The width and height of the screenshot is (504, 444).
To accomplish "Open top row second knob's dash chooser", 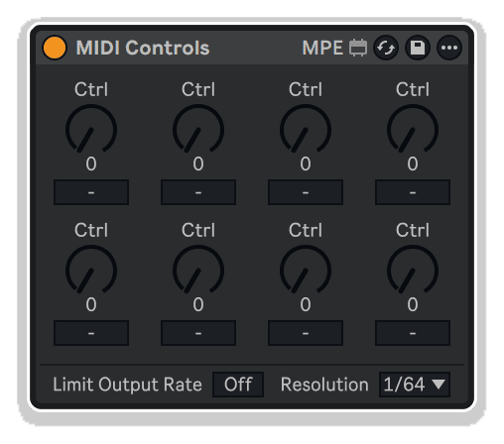I will point(198,192).
